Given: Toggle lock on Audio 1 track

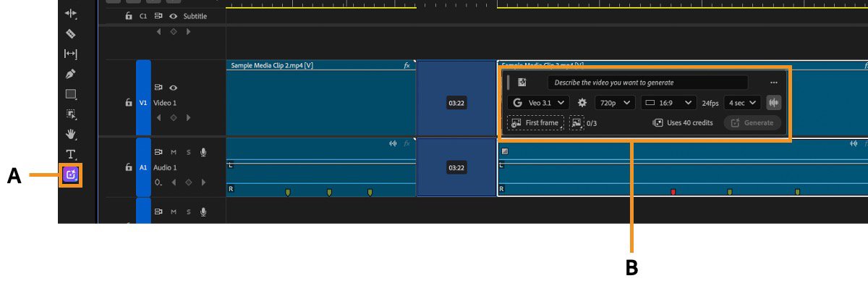Looking at the screenshot, I should [129, 167].
